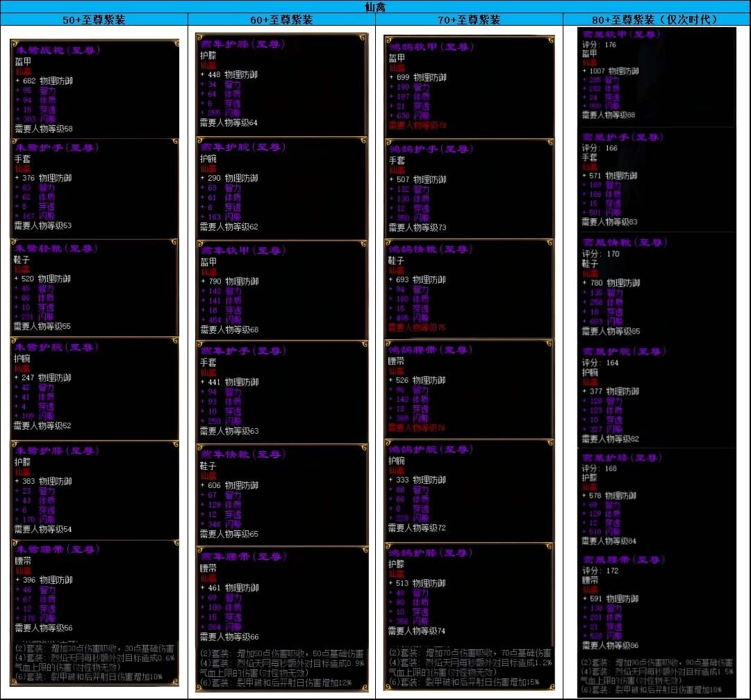This screenshot has width=751, height=700.
Task: Click the '+ 591 物理防御' stat line
Action: coord(611,599)
